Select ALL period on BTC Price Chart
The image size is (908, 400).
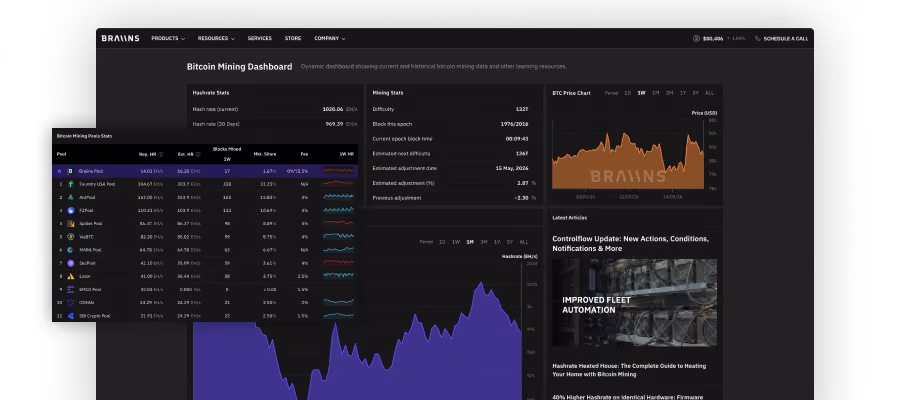(709, 93)
